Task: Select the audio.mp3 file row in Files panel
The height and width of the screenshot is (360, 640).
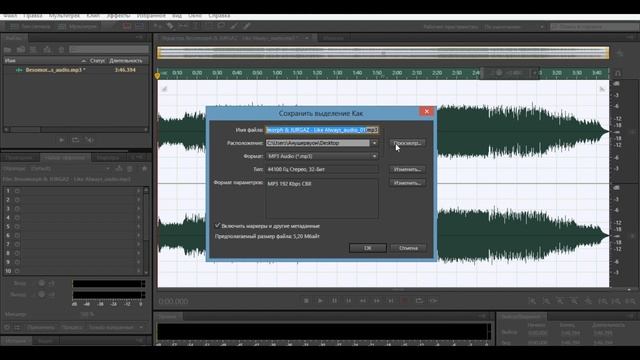Action: point(76,70)
